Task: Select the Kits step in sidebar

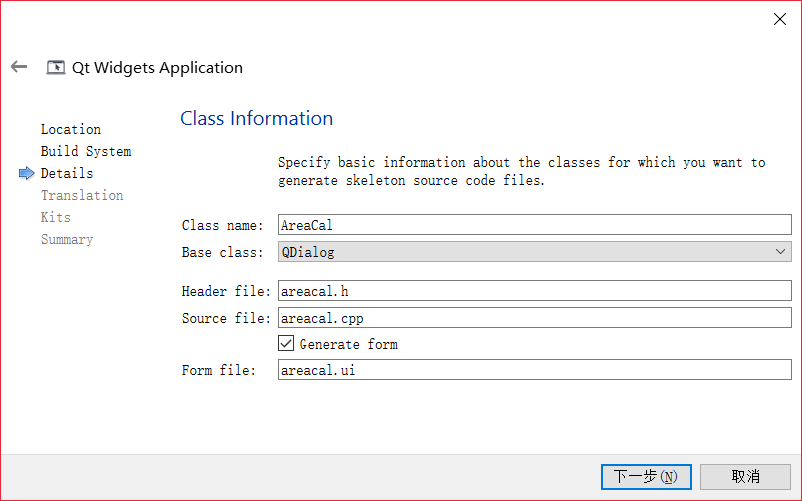Action: point(56,217)
